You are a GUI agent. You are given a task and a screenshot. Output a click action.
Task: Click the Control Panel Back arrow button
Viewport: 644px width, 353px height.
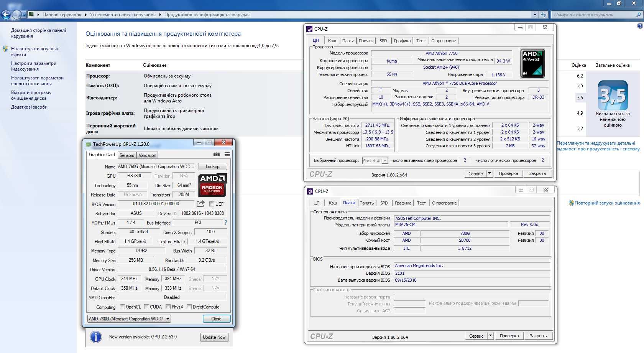click(x=6, y=15)
